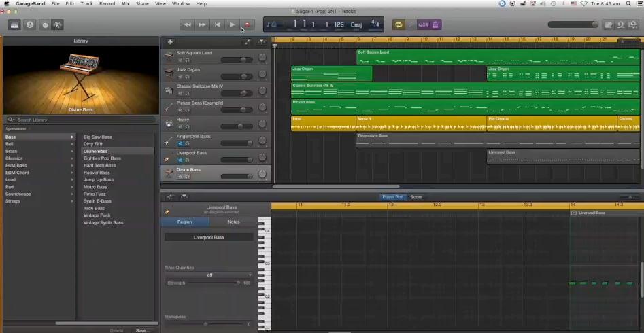Image resolution: width=644 pixels, height=333 pixels.
Task: Select the Jazz Organ track icon
Action: click(x=169, y=74)
